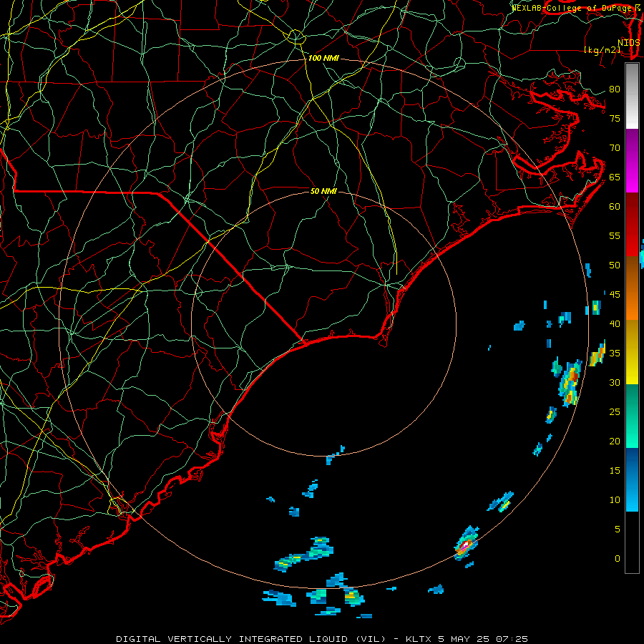Click the "50" value on the VIL scale
644x644 pixels.
615,265
